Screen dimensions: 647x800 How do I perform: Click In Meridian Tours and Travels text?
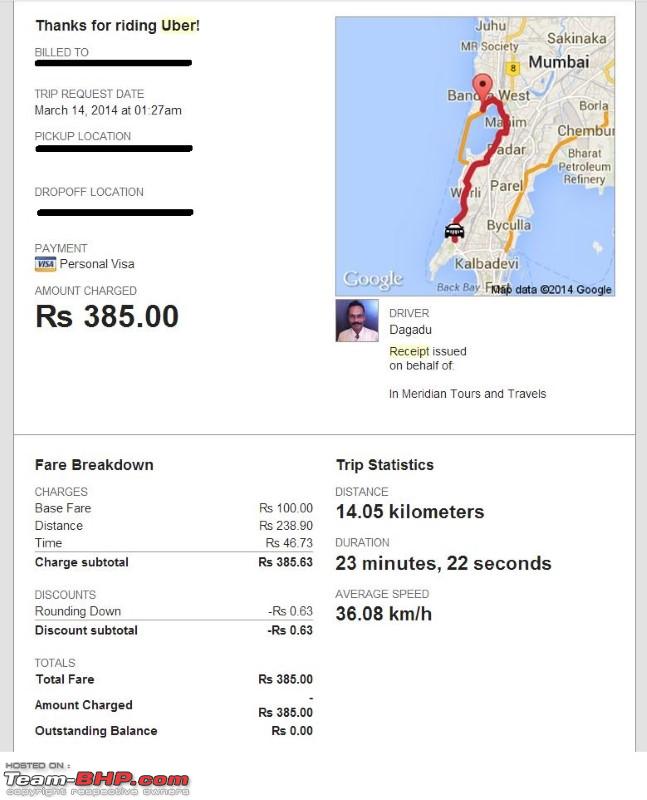[x=467, y=394]
